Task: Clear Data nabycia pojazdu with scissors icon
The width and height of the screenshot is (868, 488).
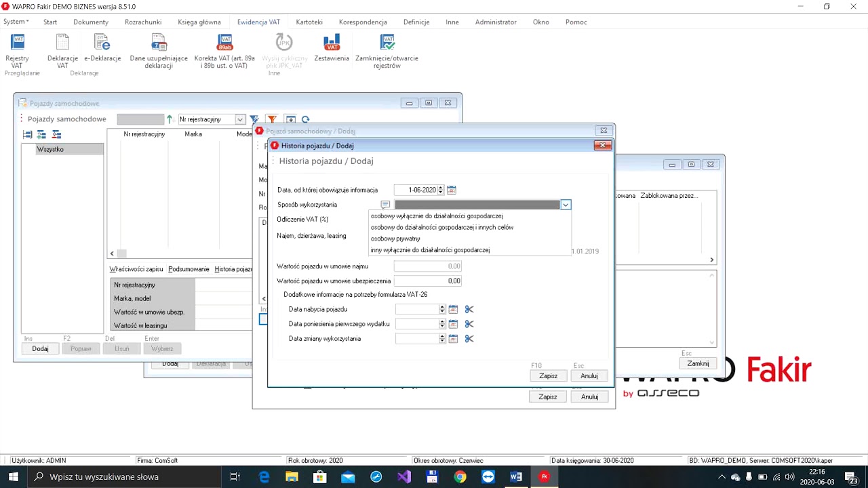Action: 469,309
